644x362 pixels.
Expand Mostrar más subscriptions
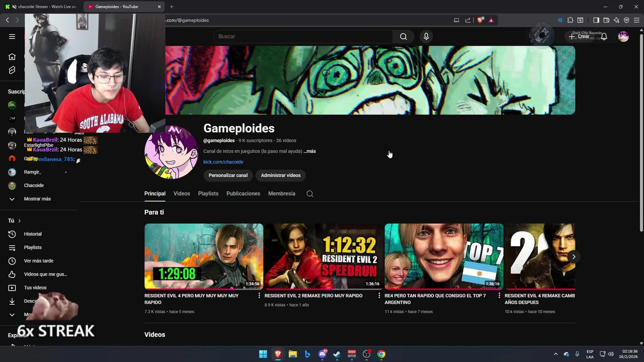[37, 199]
